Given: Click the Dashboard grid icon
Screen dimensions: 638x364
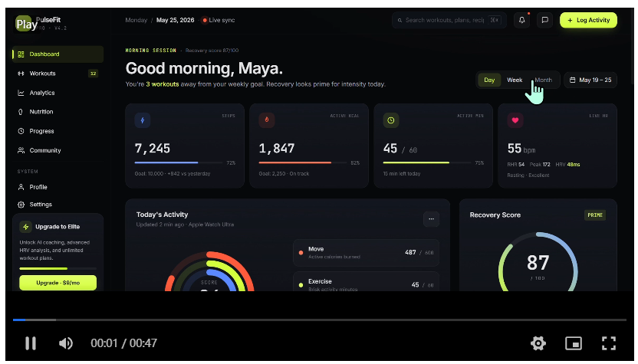Looking at the screenshot, I should click(21, 54).
